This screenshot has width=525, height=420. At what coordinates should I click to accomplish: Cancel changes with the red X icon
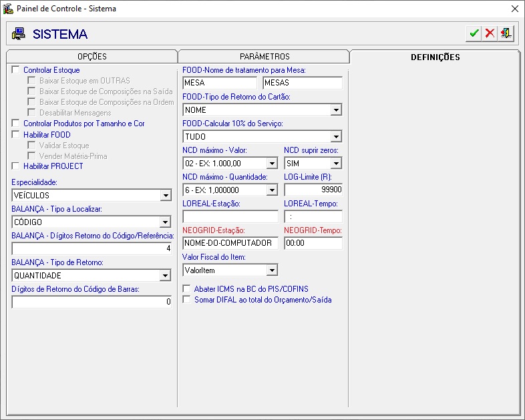[x=490, y=33]
